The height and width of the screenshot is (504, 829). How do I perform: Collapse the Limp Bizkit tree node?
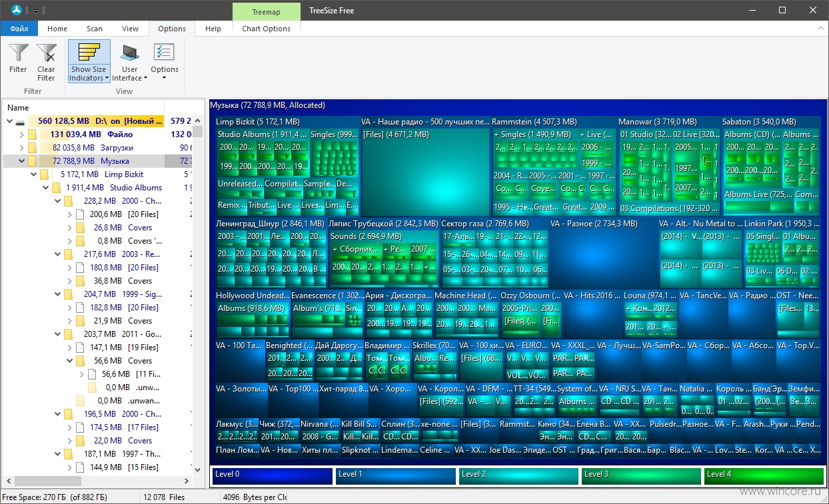[34, 174]
